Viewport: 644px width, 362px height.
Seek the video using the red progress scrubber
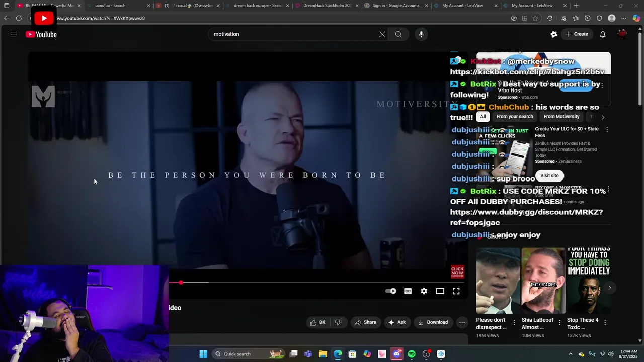click(x=181, y=283)
